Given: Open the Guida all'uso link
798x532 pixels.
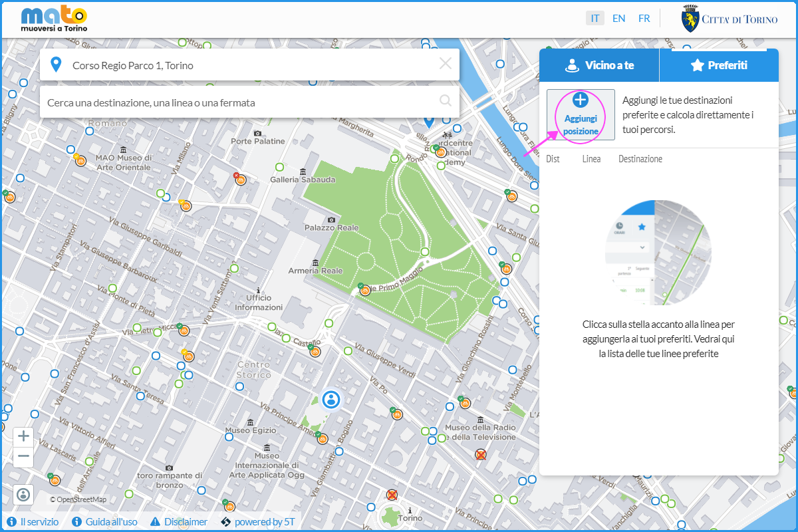Looking at the screenshot, I should 104,522.
